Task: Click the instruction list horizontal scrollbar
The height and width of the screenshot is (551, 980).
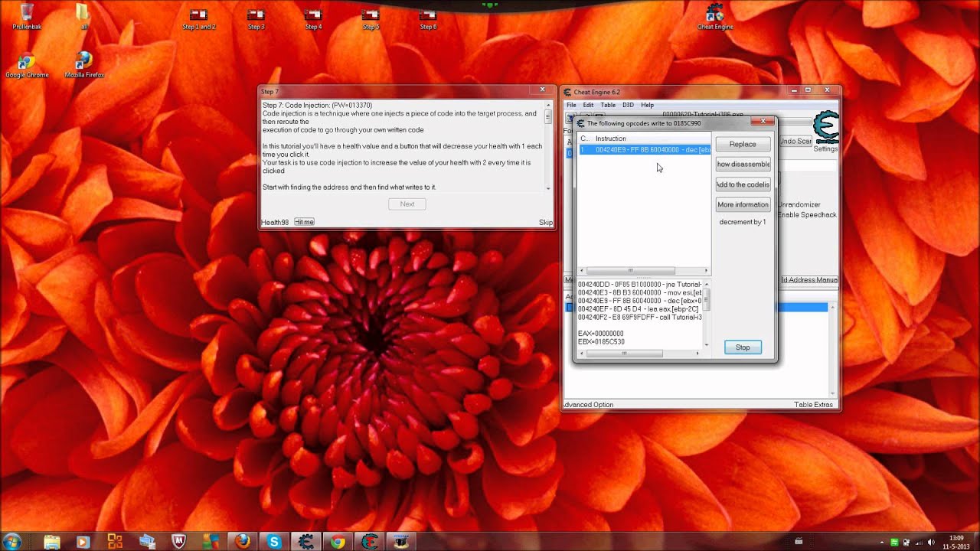Action: (645, 270)
